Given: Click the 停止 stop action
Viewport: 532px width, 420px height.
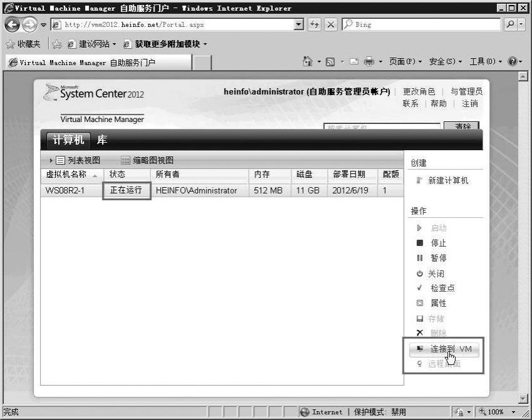Looking at the screenshot, I should point(431,243).
